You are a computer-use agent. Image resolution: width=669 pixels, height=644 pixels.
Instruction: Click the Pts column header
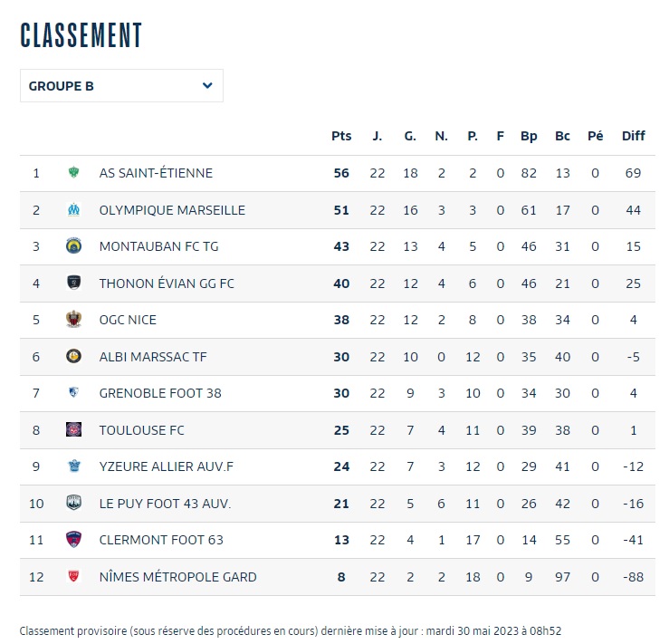click(x=341, y=136)
